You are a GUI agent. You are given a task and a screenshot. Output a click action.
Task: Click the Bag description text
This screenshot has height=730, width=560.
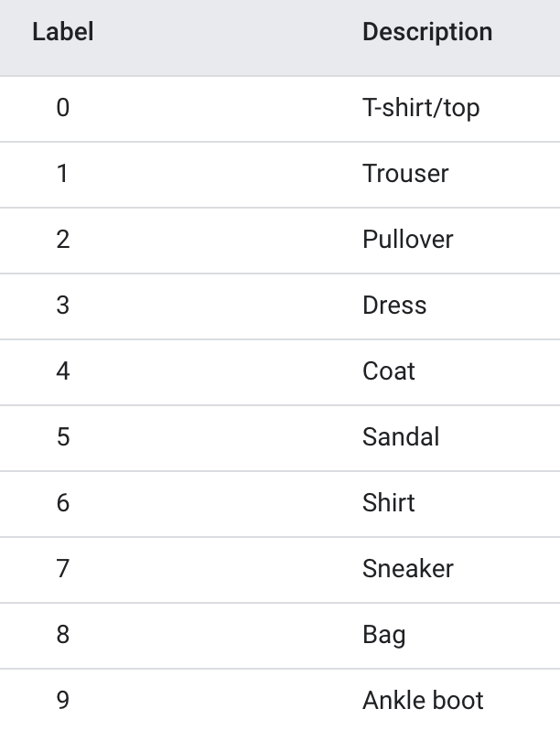point(384,635)
